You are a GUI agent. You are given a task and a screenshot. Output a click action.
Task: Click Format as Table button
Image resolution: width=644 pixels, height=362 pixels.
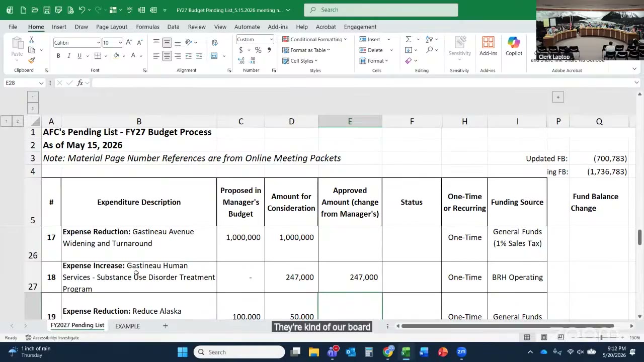pyautogui.click(x=306, y=50)
